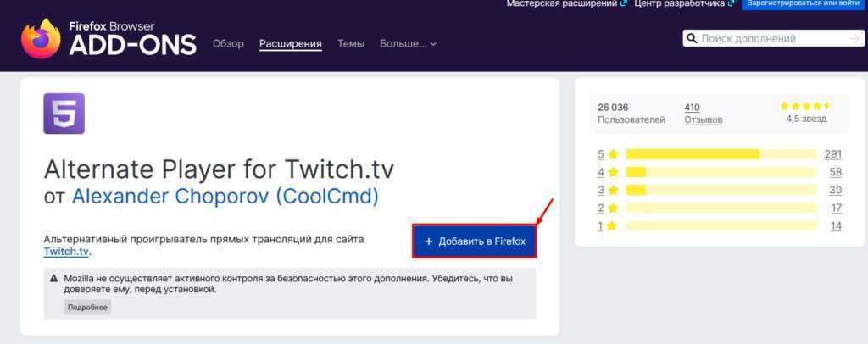Go to the Темы tab
Viewport: 868px width, 344px height.
(x=351, y=43)
